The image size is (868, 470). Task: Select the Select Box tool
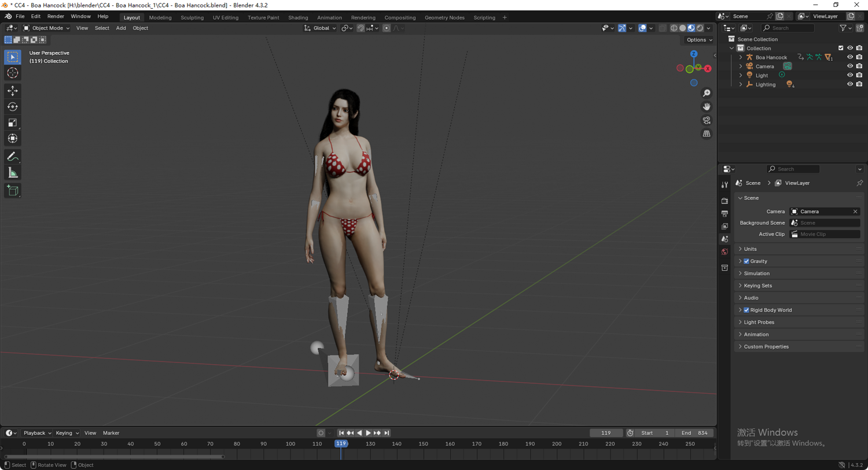(x=13, y=57)
